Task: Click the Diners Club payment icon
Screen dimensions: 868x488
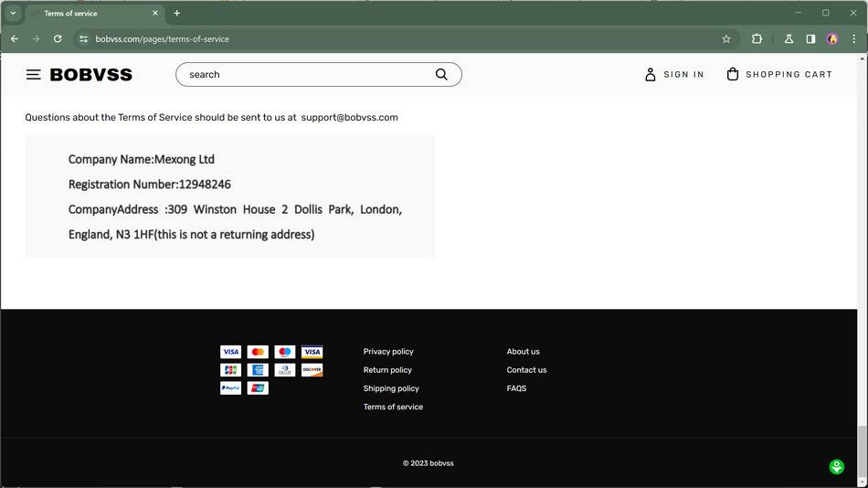Action: (284, 370)
